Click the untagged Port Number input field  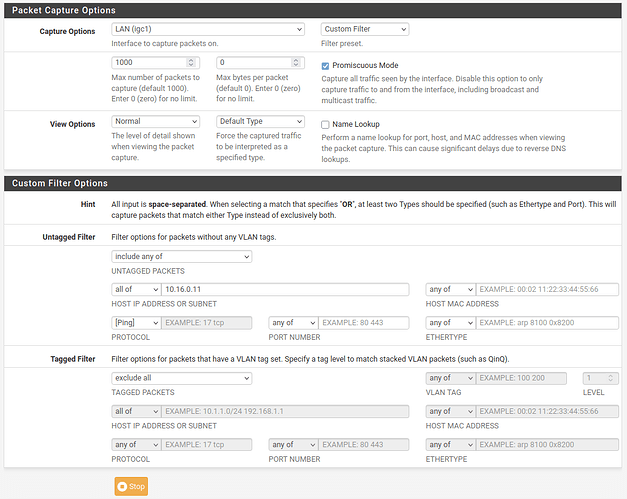point(364,323)
